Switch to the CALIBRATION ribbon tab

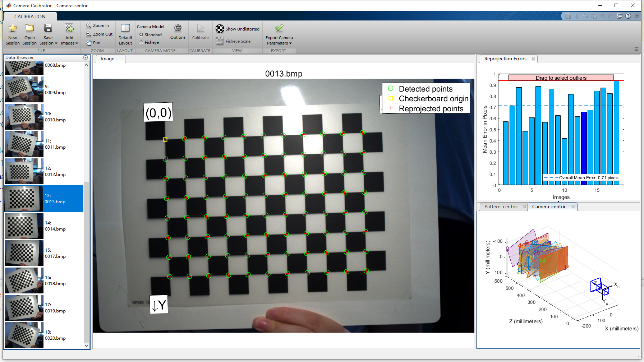tap(30, 16)
